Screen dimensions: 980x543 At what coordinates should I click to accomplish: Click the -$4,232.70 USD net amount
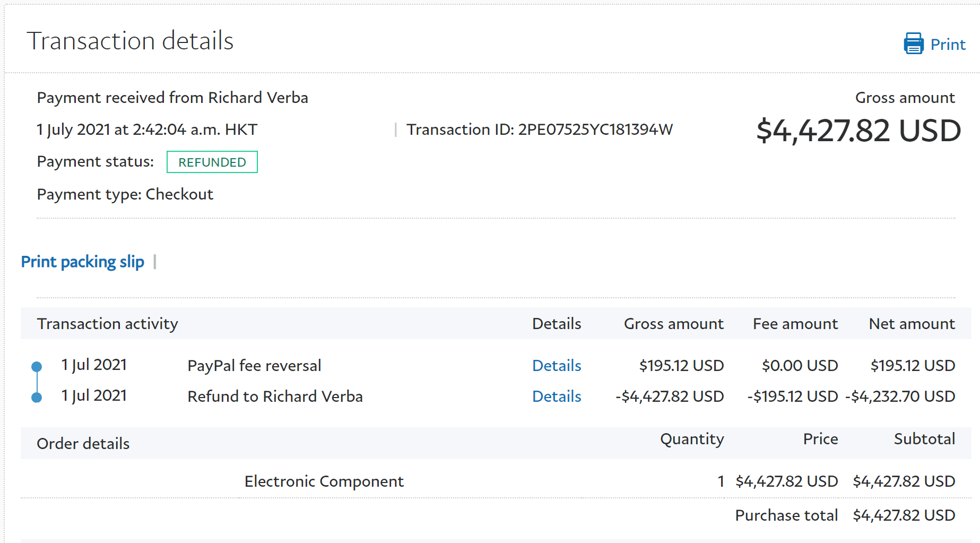tap(900, 397)
